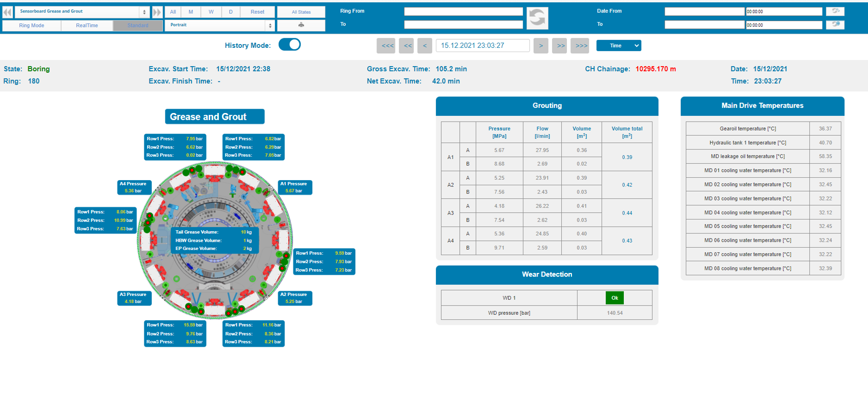Screen dimensions: 868x403
Task: Select the M period filter tab
Action: coord(191,12)
